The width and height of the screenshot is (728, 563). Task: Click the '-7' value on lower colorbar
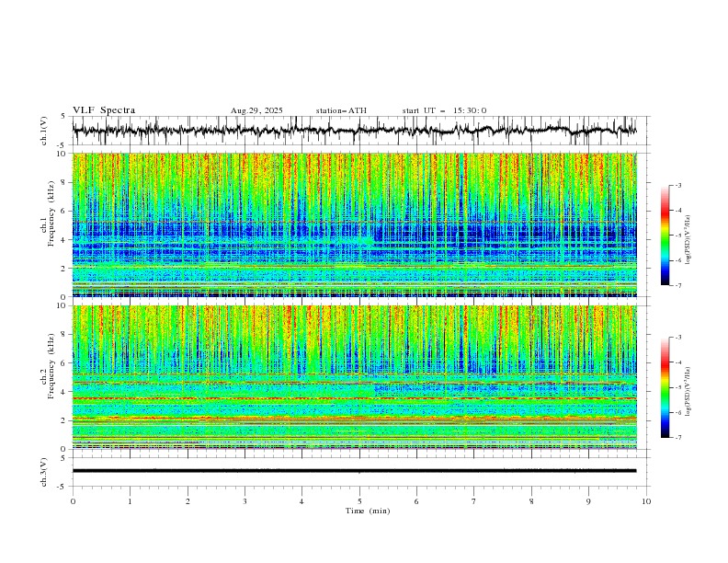(677, 437)
